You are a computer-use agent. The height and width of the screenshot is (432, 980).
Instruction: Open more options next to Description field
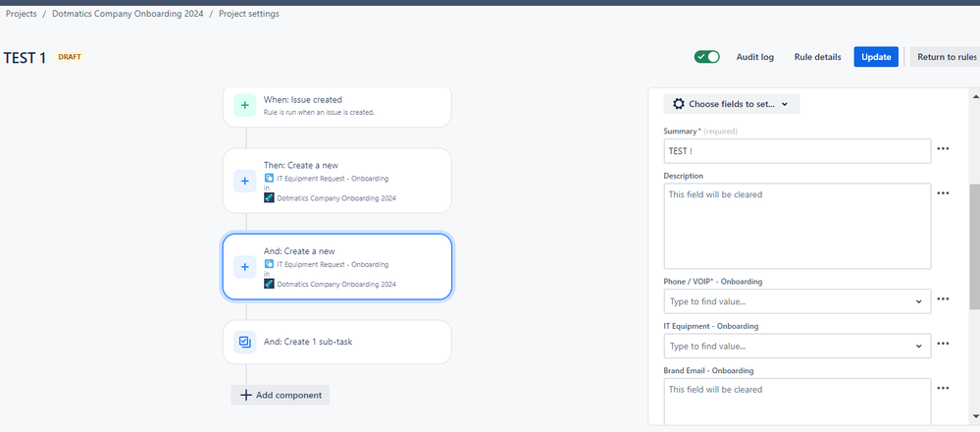click(x=943, y=193)
